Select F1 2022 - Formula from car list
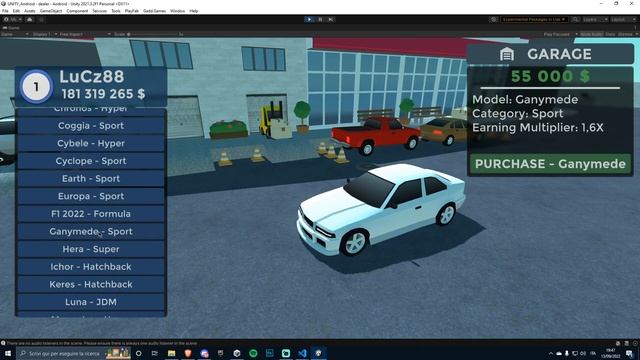Screen dimensions: 640x360 (x=91, y=214)
